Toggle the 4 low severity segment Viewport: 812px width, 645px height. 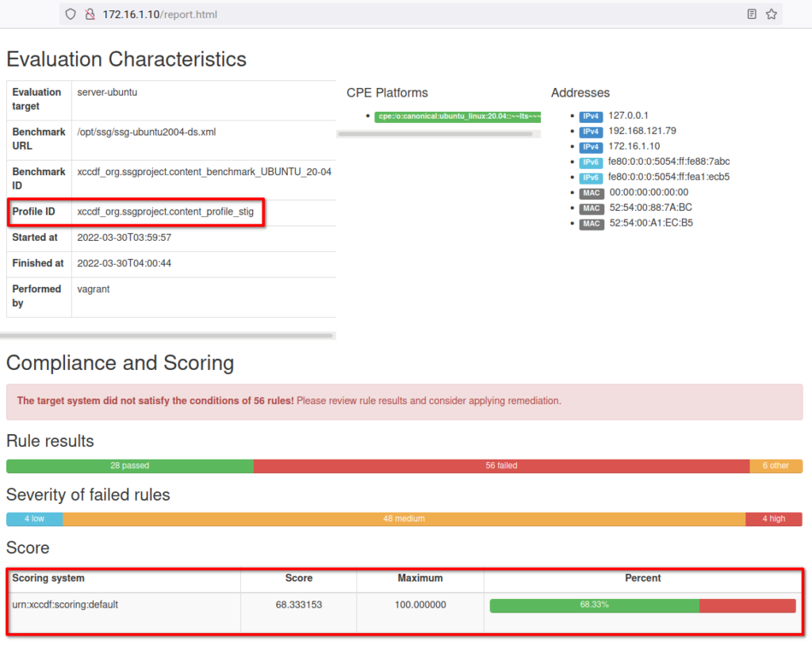pos(33,519)
